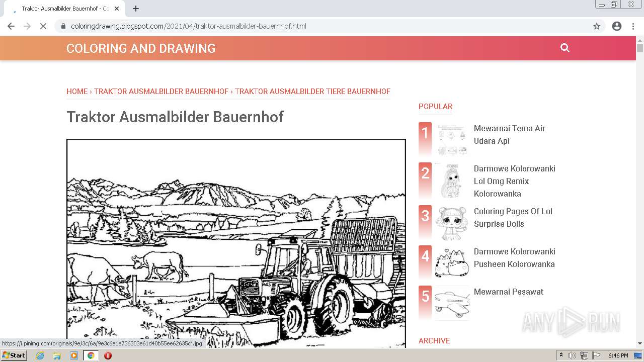Viewport: 644px width, 362px height.
Task: Click the address bar URL
Action: point(189,26)
